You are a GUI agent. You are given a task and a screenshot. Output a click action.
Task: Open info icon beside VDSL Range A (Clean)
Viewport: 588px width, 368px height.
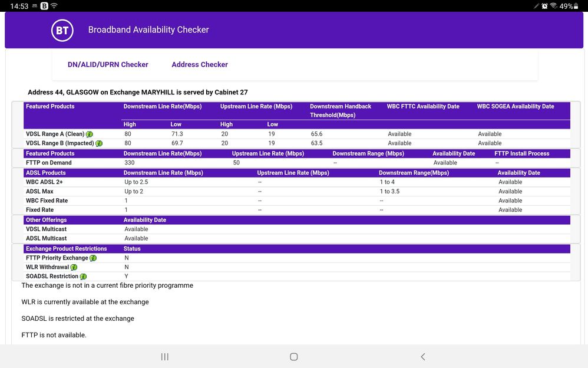pyautogui.click(x=90, y=134)
